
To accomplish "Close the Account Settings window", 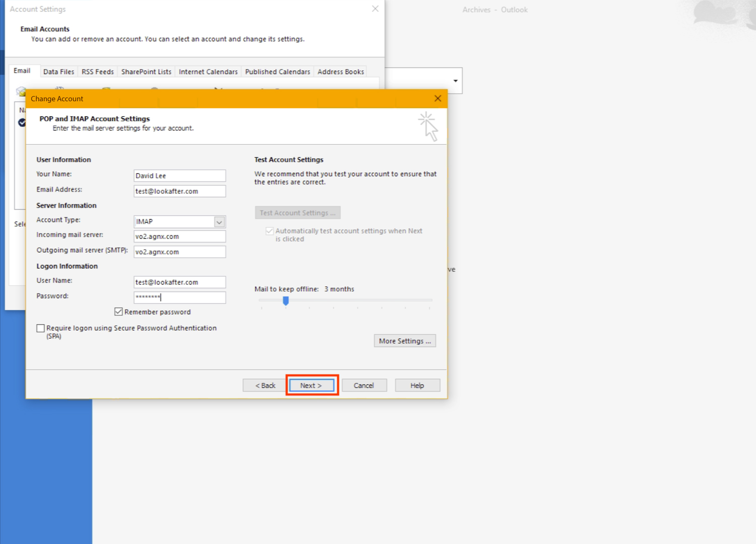I will pos(375,9).
